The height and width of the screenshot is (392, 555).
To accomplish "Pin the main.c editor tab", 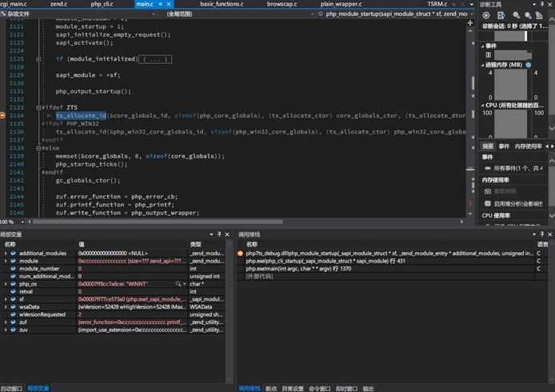I will 161,4.
